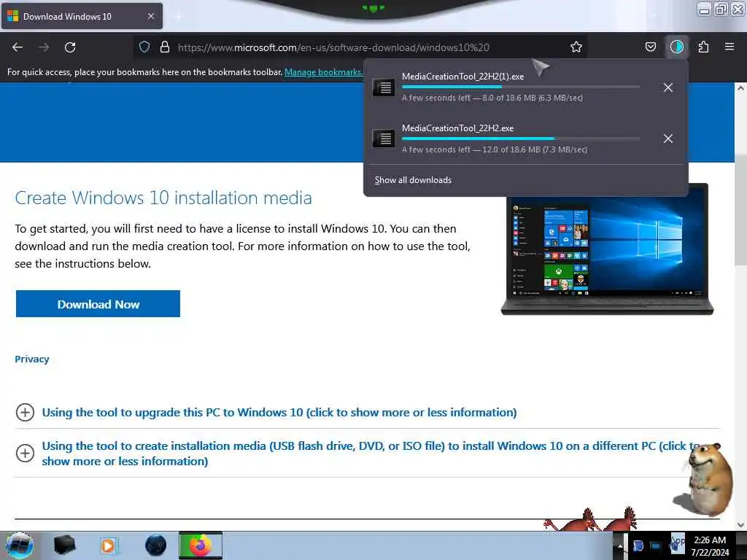
Task: Select the Download Windows 10 tab
Action: click(82, 16)
